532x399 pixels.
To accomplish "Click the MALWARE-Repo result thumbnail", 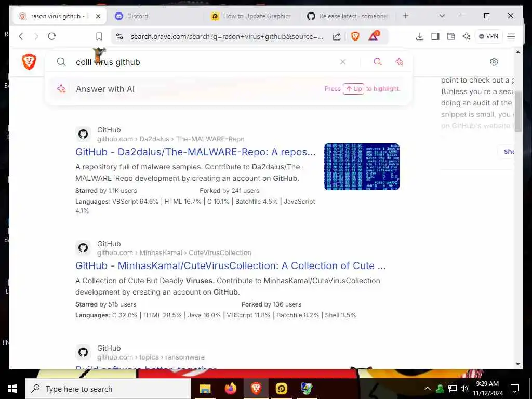I will click(x=362, y=167).
